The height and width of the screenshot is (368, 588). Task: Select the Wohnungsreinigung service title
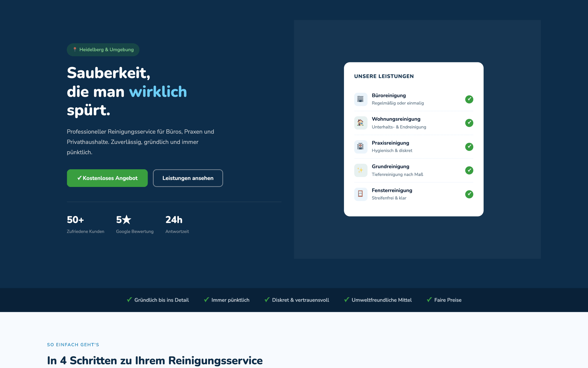pos(396,119)
